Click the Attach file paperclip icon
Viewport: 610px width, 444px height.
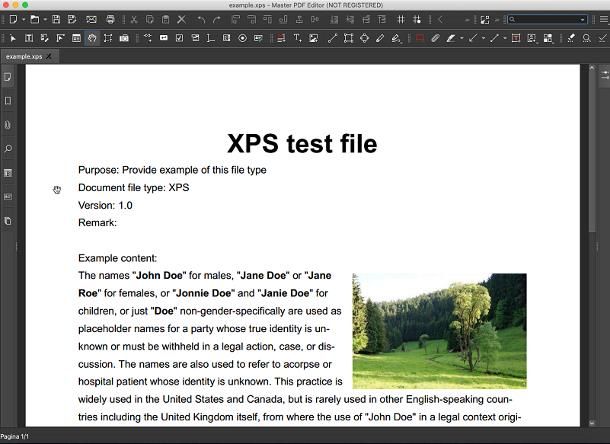(x=435, y=38)
